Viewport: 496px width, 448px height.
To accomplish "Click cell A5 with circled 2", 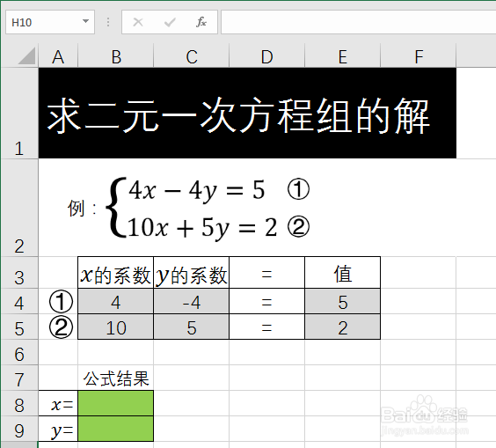I will pyautogui.click(x=58, y=327).
